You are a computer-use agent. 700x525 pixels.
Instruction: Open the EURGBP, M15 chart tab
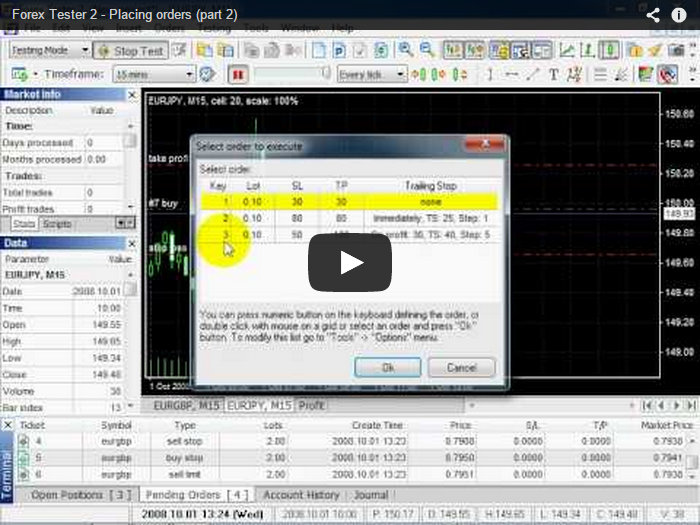[186, 405]
